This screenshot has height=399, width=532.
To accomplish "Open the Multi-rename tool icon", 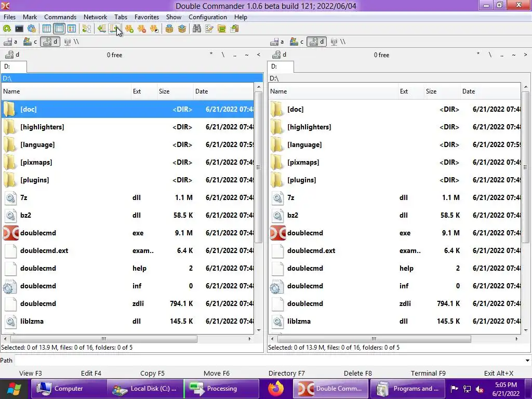I will pyautogui.click(x=209, y=29).
